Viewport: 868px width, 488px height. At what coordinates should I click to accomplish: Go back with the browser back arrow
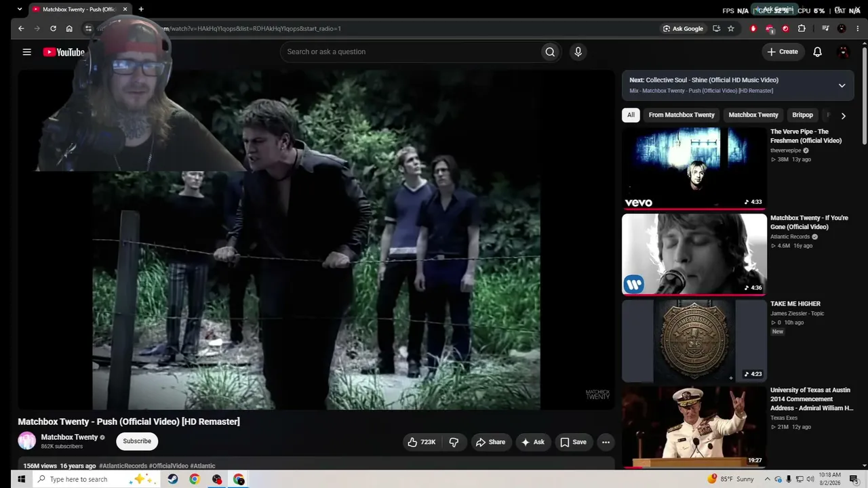coord(21,28)
